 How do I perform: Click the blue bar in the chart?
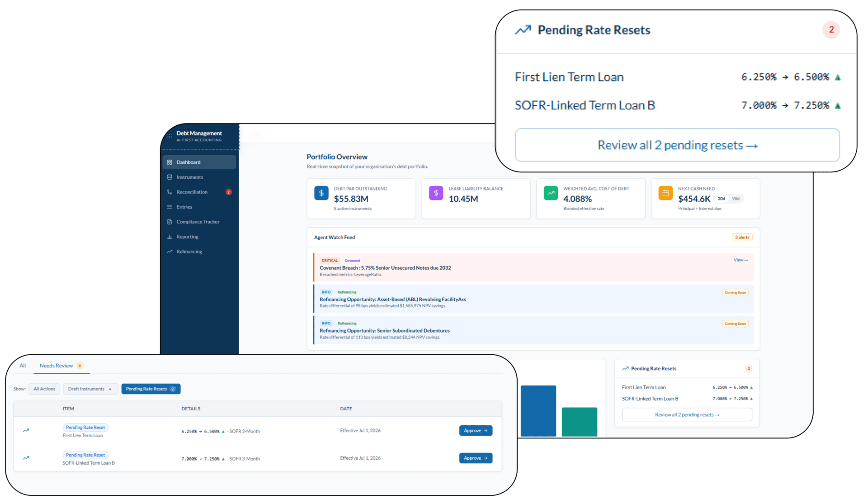click(x=538, y=411)
